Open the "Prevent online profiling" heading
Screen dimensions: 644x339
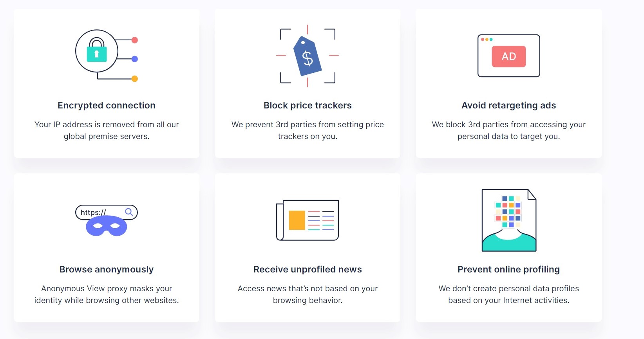(508, 269)
